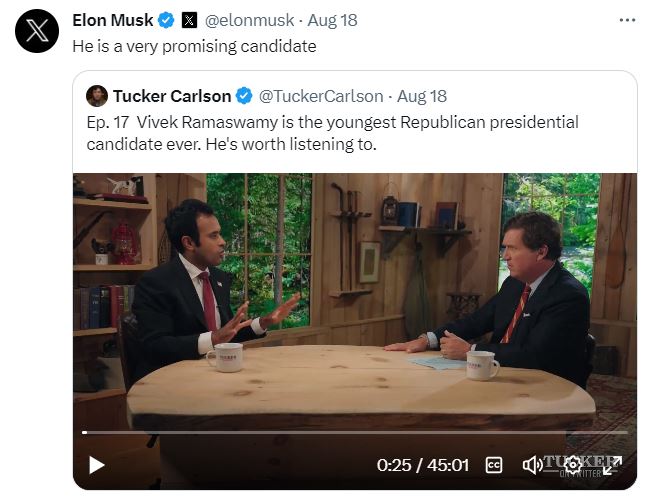Toggle closed captions on the video
The width and height of the screenshot is (650, 503).
tap(493, 465)
